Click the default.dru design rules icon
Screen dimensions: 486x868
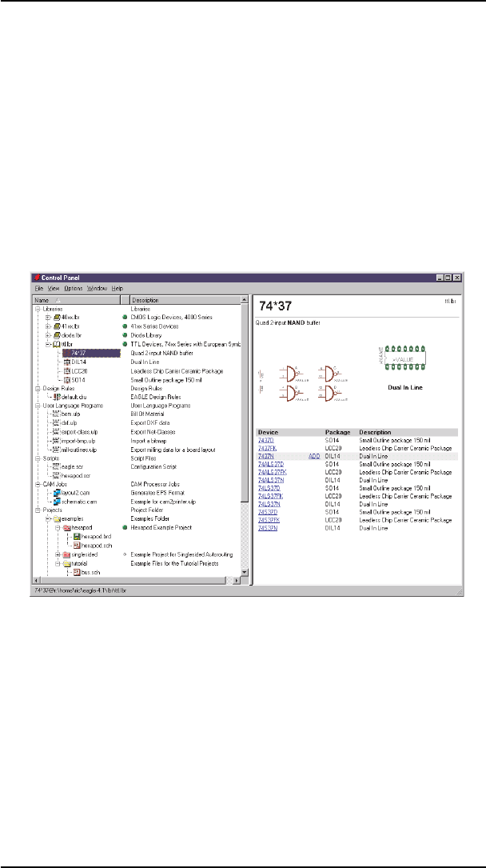57,397
